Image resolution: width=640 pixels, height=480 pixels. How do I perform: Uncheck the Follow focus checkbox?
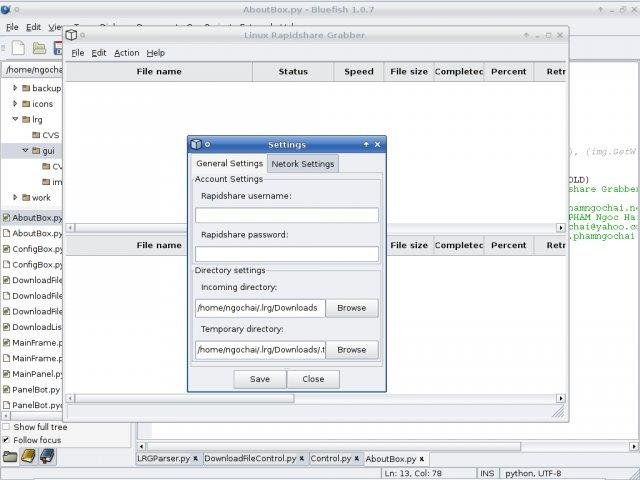click(6, 440)
